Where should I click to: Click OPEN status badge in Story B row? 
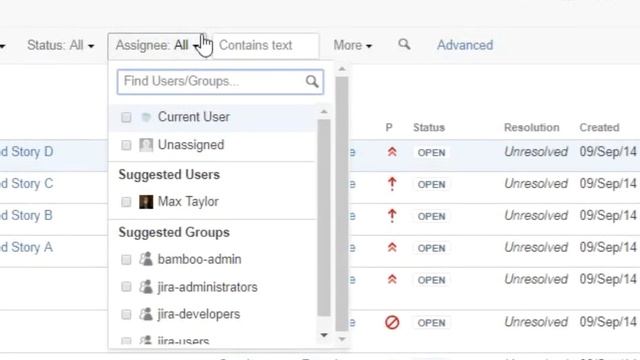(431, 216)
